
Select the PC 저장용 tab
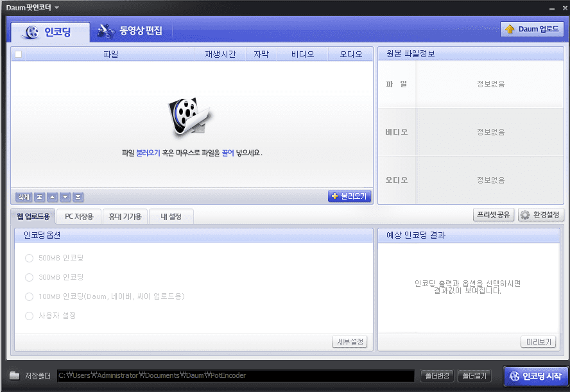tap(79, 216)
